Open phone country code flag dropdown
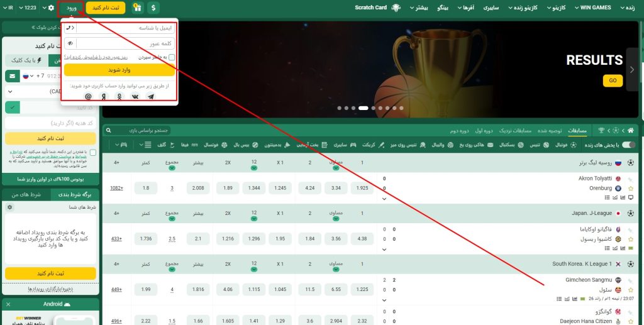Viewport: 644px width, 325px height. (28, 76)
